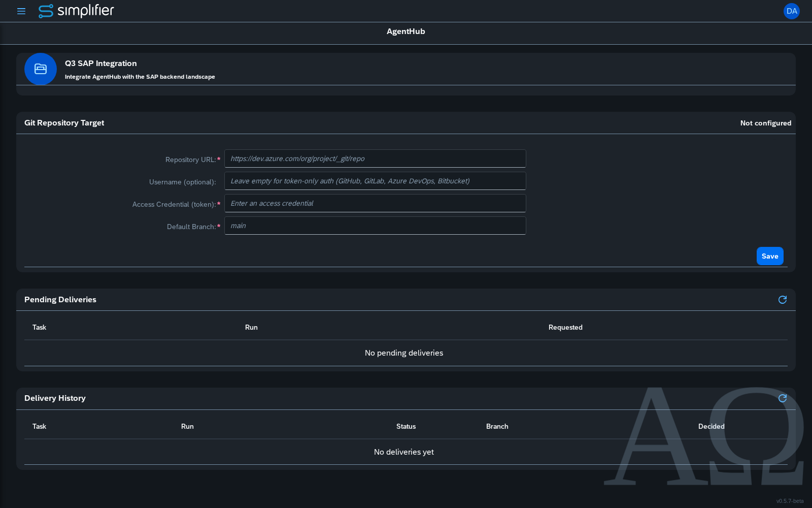812x508 pixels.
Task: Focus the Repository URL field
Action: point(375,158)
